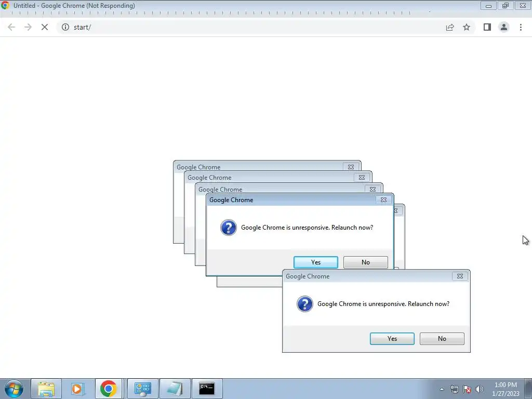Bookmark this tab with the star icon

pos(467,27)
